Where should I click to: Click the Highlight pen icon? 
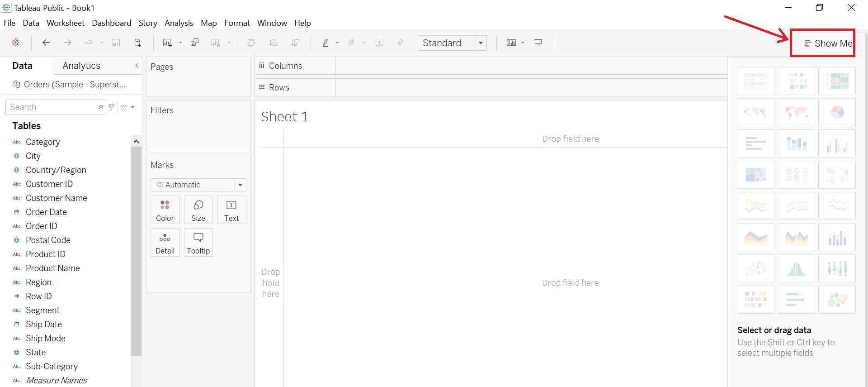(x=325, y=43)
